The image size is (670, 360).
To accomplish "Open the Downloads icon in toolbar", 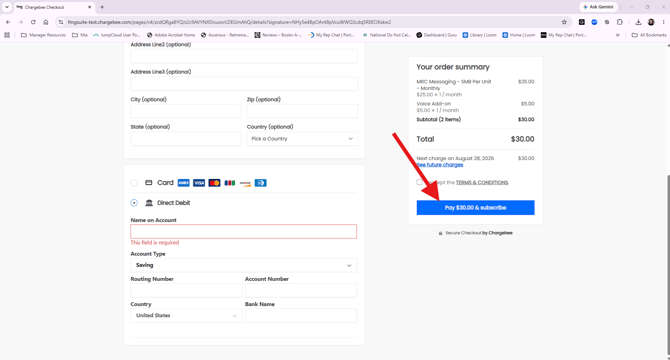I will 638,22.
